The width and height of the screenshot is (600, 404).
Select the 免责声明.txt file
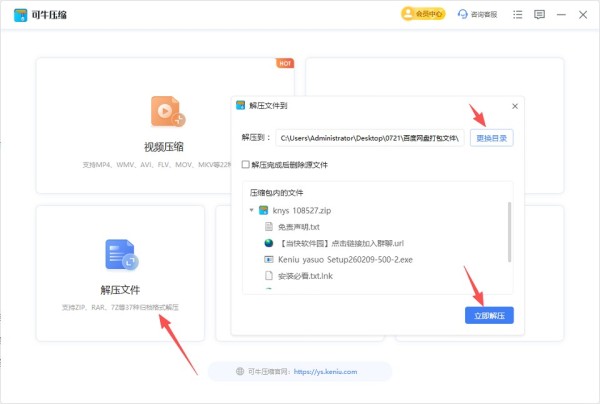pyautogui.click(x=299, y=227)
